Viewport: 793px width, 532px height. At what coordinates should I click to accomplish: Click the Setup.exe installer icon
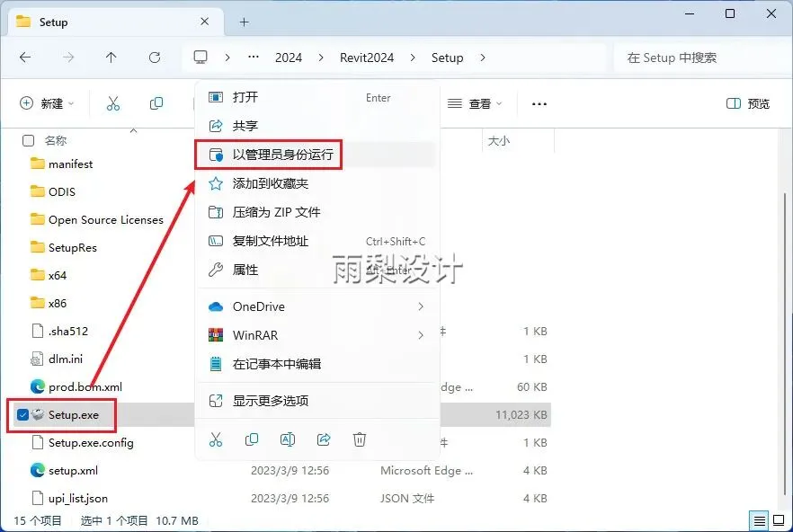(38, 414)
